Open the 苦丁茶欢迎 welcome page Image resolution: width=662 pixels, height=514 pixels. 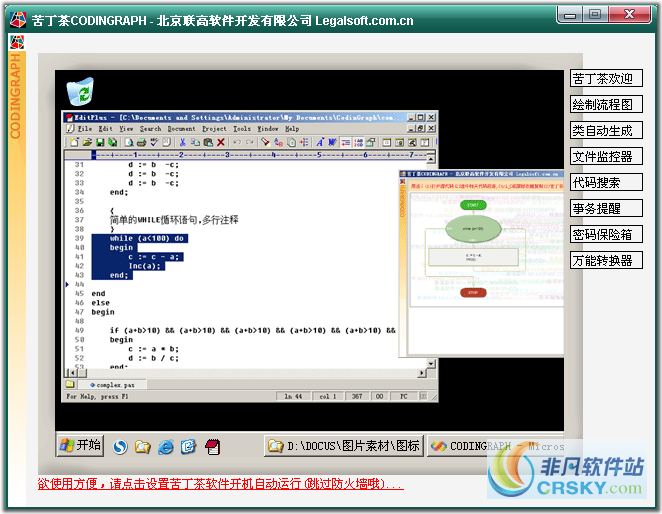tap(606, 79)
